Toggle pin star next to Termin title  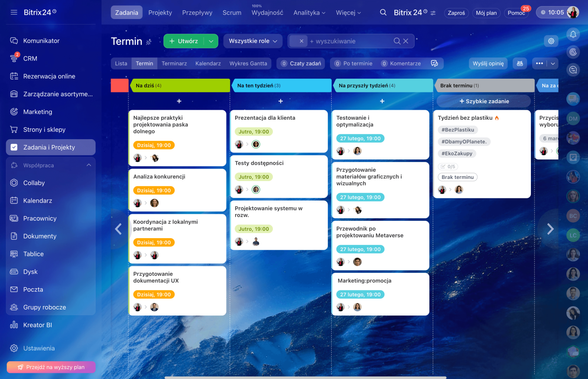click(149, 42)
